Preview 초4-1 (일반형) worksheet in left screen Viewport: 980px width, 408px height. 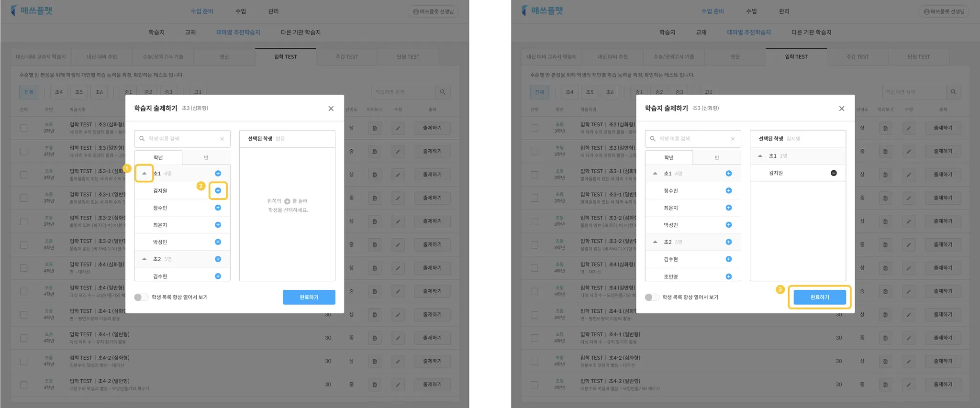375,338
